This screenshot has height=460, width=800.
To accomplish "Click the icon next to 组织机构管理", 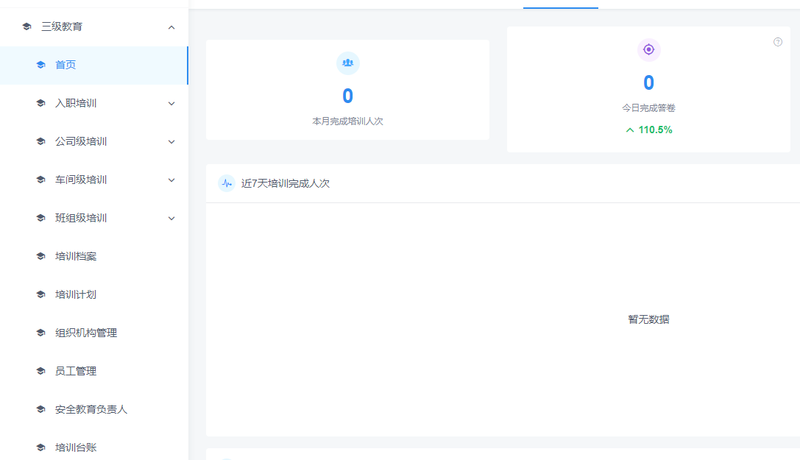I will coord(41,333).
